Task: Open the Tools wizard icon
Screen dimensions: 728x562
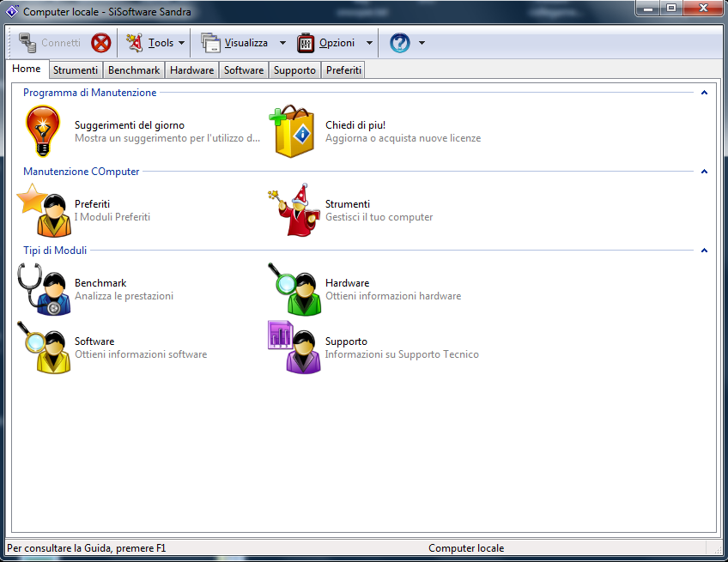Action: [135, 43]
